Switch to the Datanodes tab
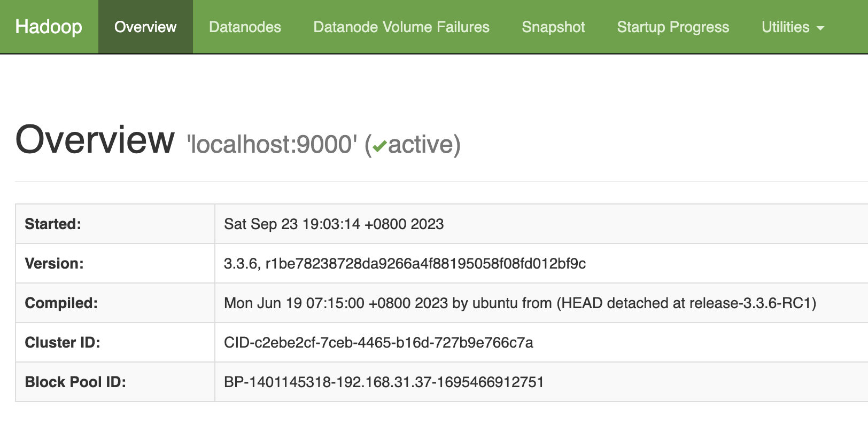The height and width of the screenshot is (425, 868). pos(245,27)
